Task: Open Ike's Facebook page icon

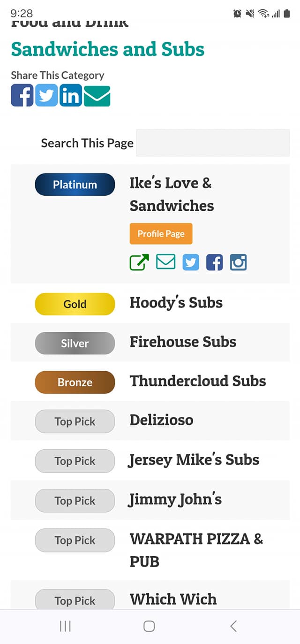Action: [215, 262]
